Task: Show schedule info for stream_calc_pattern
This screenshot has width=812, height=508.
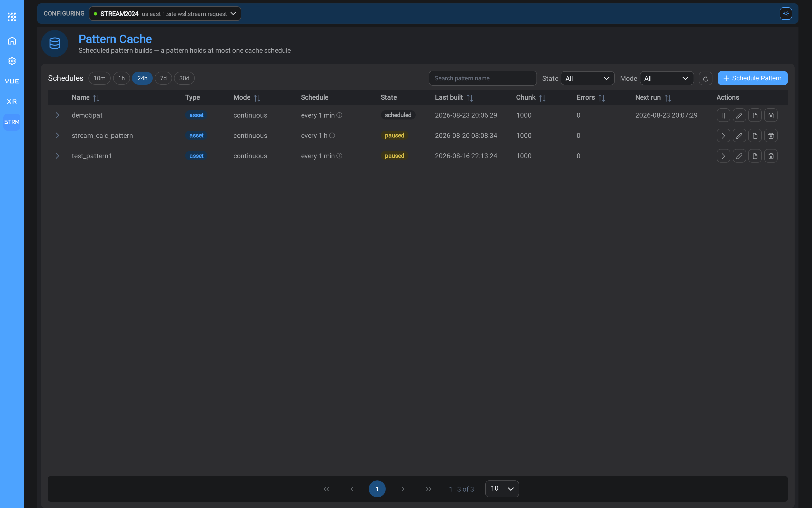Action: (332, 135)
